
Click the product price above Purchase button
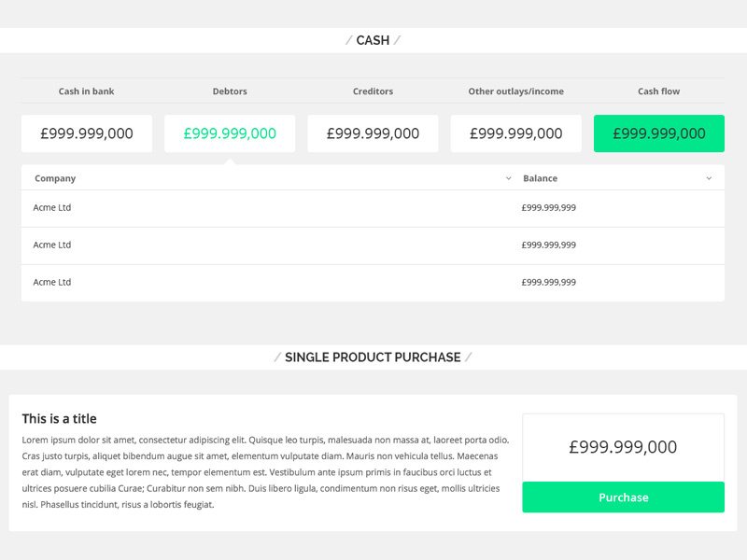[623, 447]
